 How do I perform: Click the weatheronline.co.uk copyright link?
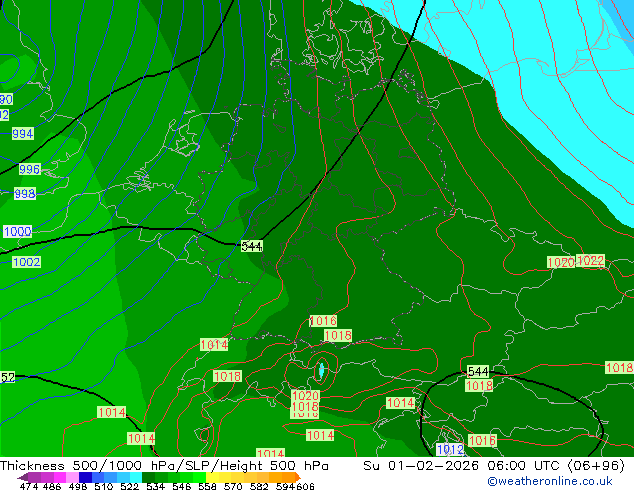(550, 481)
